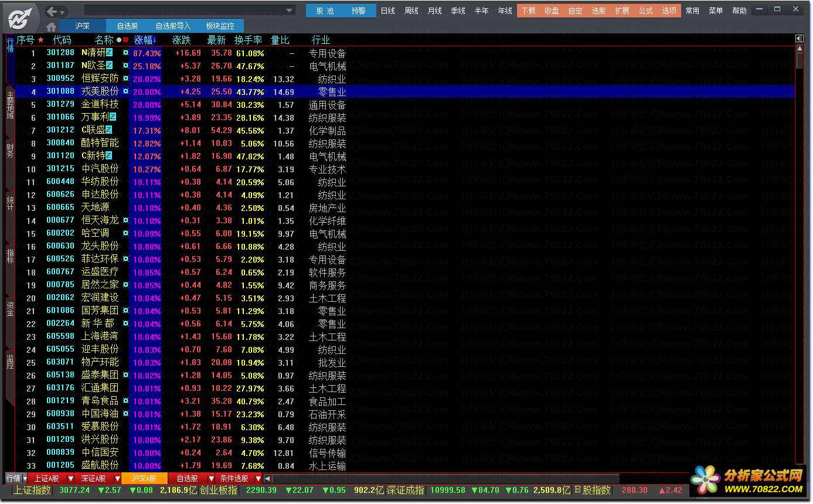
Task: Click the 股池 button
Action: pos(325,11)
